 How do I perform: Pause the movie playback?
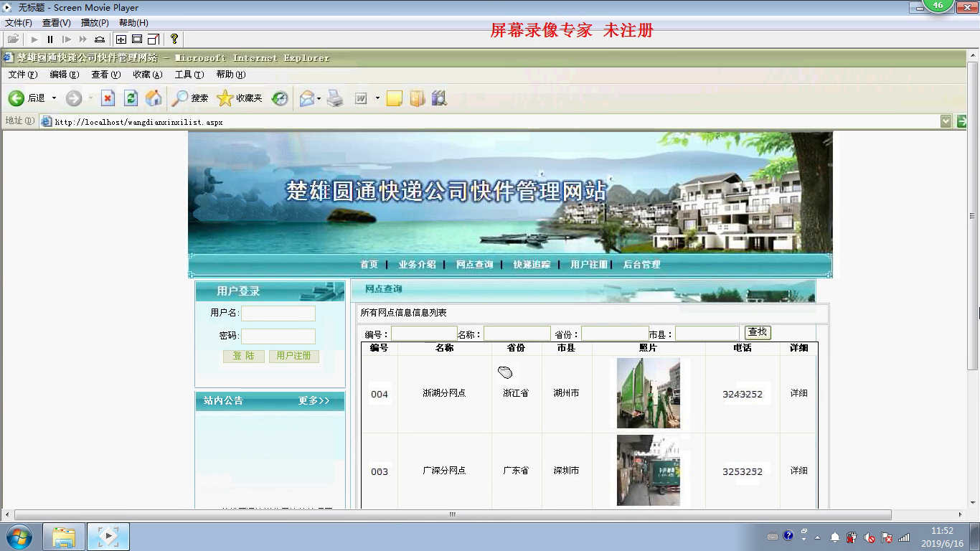click(50, 39)
